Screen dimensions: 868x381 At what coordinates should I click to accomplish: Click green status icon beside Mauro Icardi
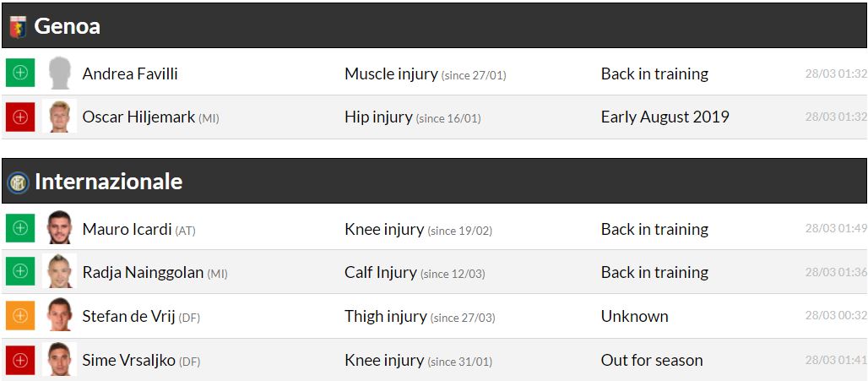(20, 229)
